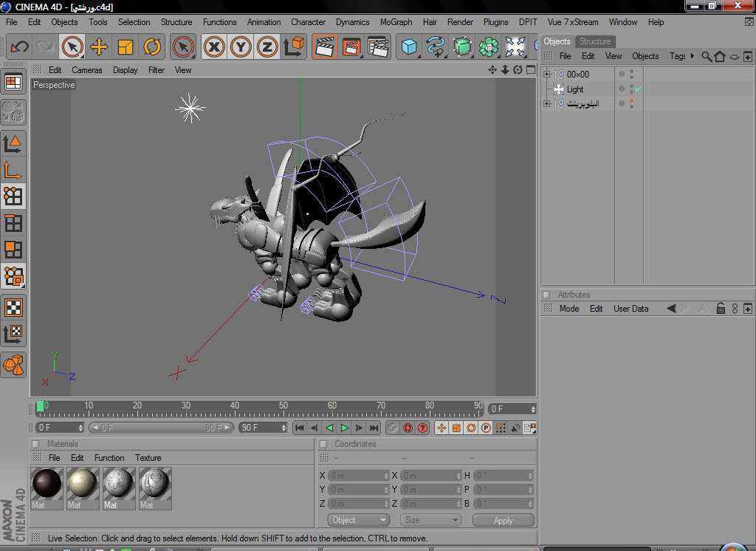This screenshot has width=756, height=551.
Task: Select the dark maroon material swatch
Action: point(47,483)
